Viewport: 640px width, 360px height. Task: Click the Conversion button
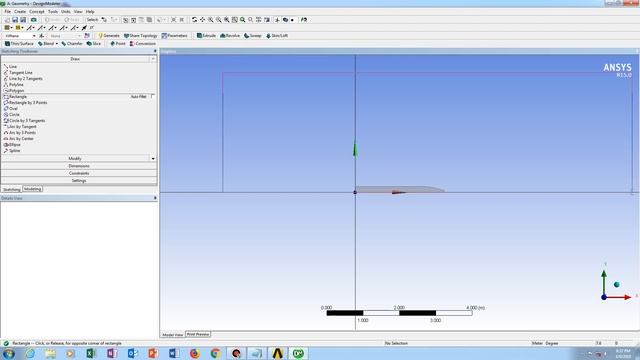[143, 43]
